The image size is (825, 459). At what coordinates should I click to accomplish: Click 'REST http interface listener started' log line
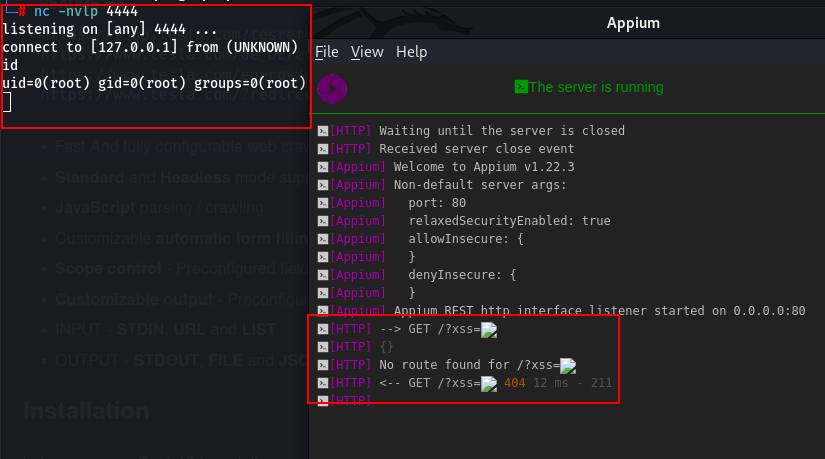599,311
